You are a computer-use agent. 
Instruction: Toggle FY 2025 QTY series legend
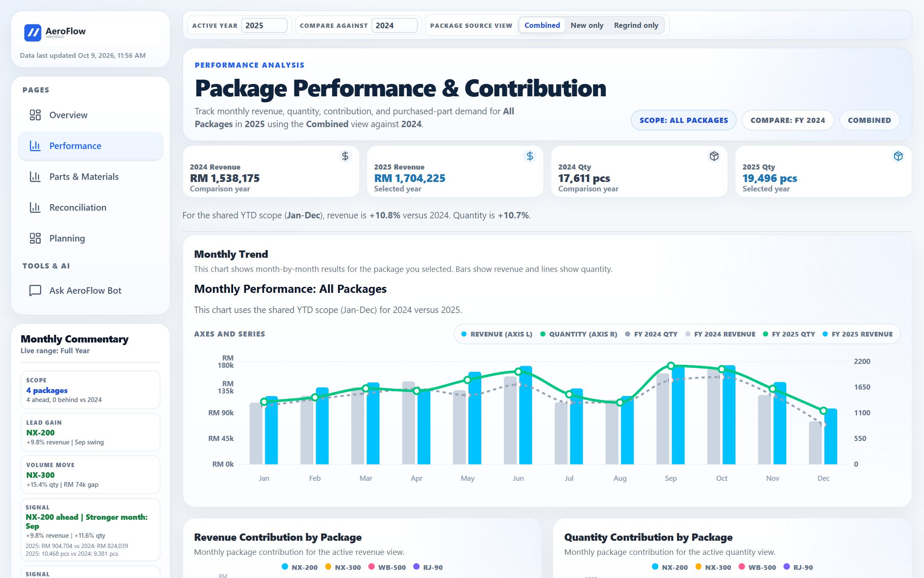[789, 334]
